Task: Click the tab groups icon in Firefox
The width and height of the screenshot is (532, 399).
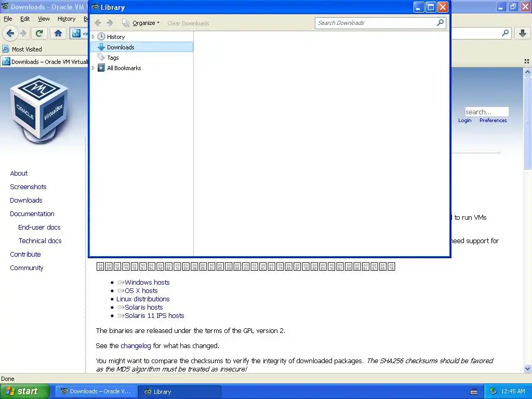Action: coord(527,61)
